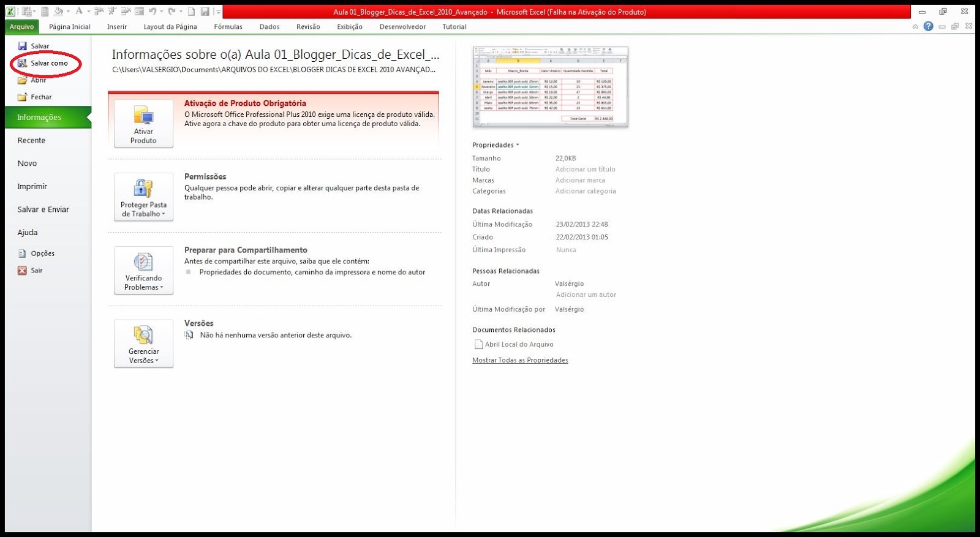Expand the Gerenciar Versões dropdown
This screenshot has height=537, width=980.
pos(143,344)
